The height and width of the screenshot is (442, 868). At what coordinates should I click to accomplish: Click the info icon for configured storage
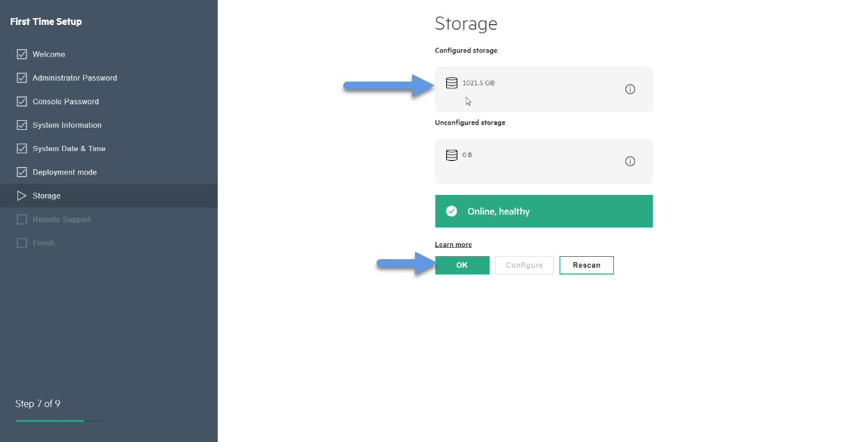[x=630, y=89]
